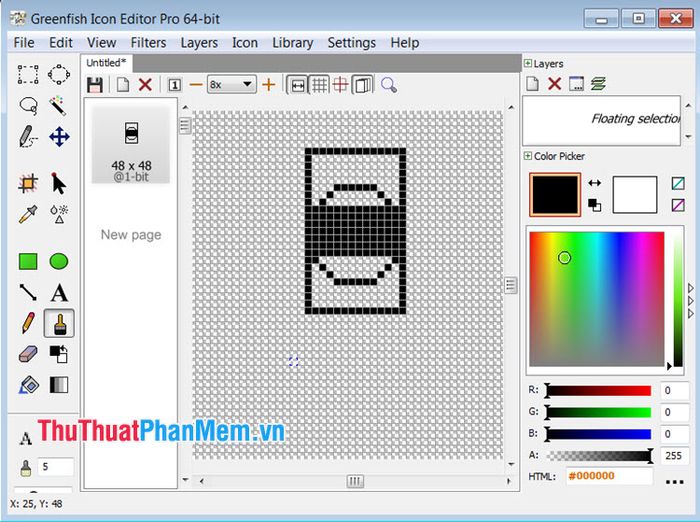The height and width of the screenshot is (522, 700).
Task: Select the Magic Wand tool
Action: tap(58, 106)
